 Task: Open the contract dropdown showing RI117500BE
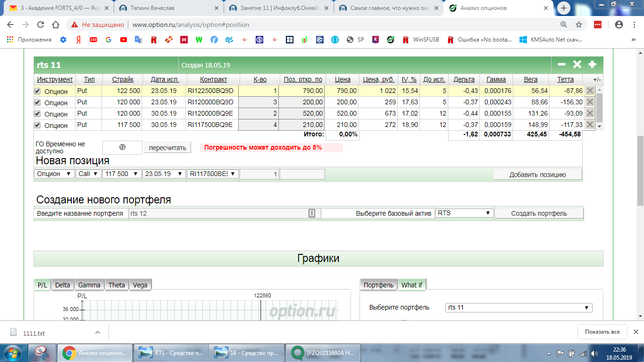(213, 174)
